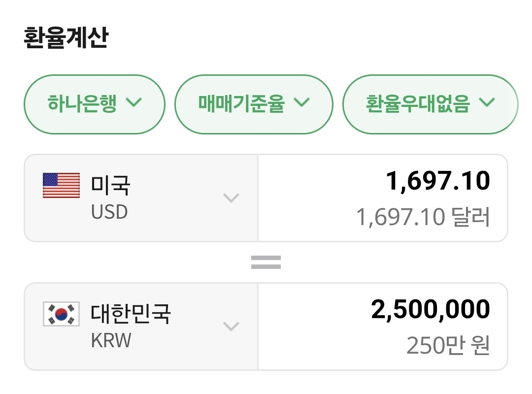Image resolution: width=532 pixels, height=394 pixels.
Task: Expand the USD currency chevron
Action: pos(231,198)
